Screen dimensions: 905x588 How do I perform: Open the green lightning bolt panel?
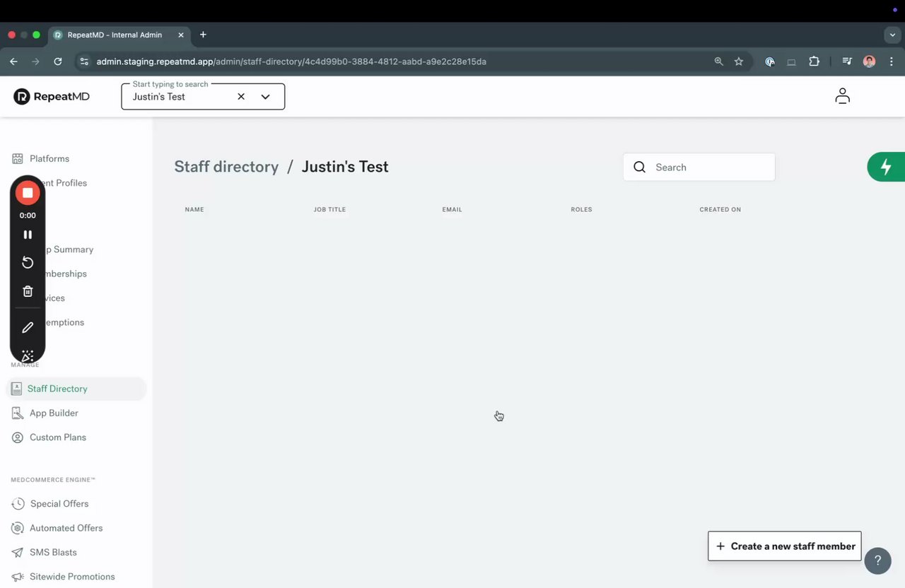[x=886, y=167]
